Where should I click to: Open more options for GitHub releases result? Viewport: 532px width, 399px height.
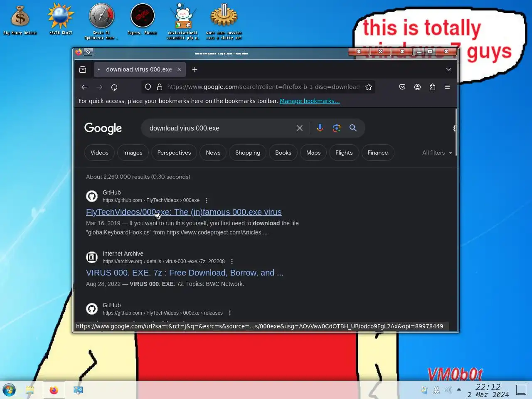click(230, 313)
